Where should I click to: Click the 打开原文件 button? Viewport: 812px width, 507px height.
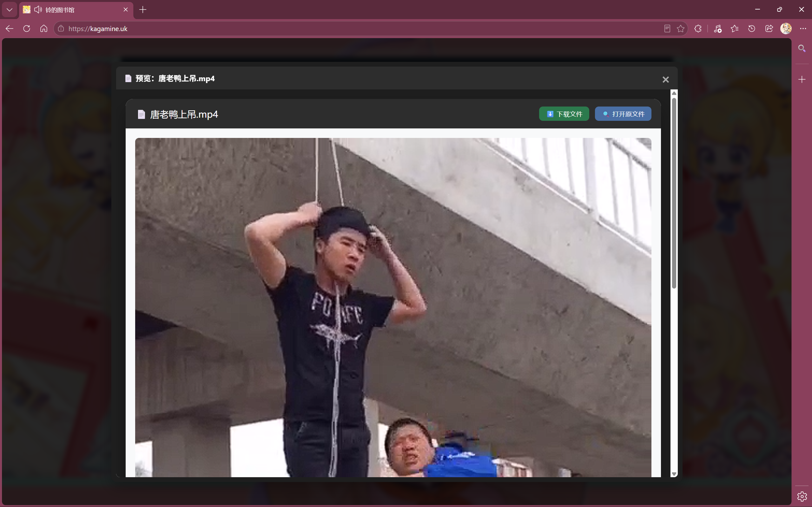[623, 114]
